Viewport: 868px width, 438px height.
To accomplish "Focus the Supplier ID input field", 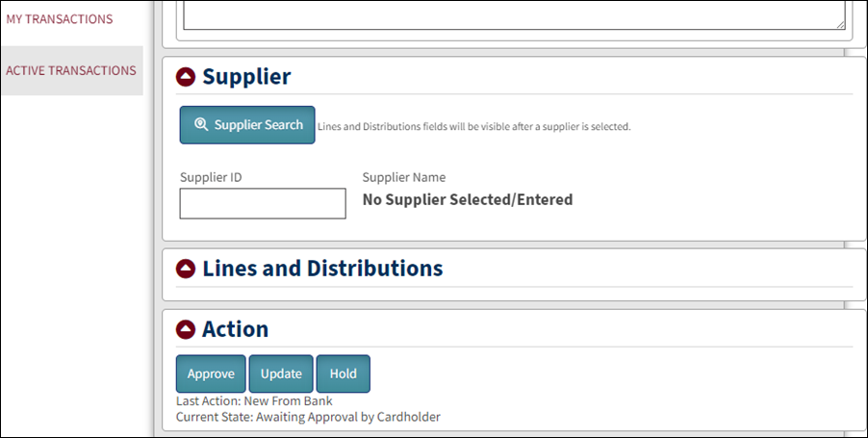I will pyautogui.click(x=263, y=203).
